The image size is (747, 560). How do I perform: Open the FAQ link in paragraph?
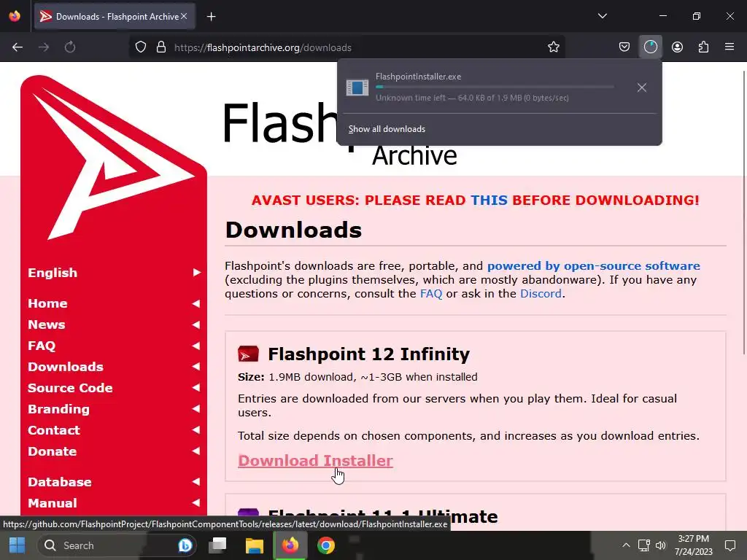pos(430,294)
